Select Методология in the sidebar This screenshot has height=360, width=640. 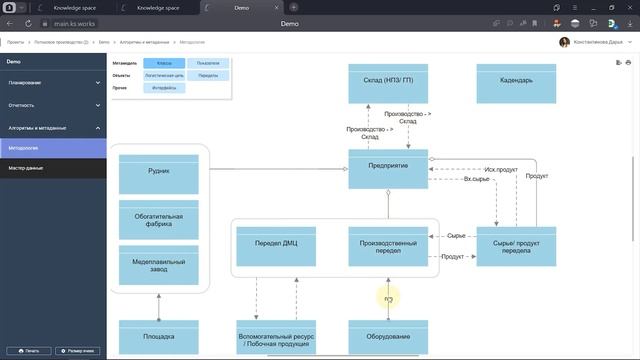pos(53,148)
